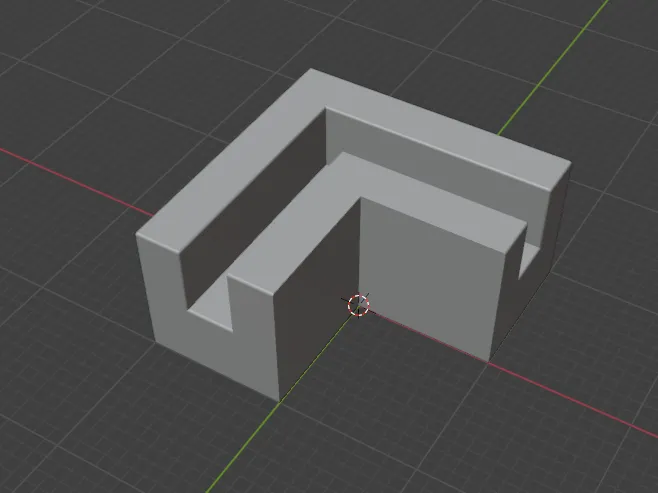The height and width of the screenshot is (493, 658).
Task: Click the 3D cursor at the origin
Action: click(x=358, y=305)
